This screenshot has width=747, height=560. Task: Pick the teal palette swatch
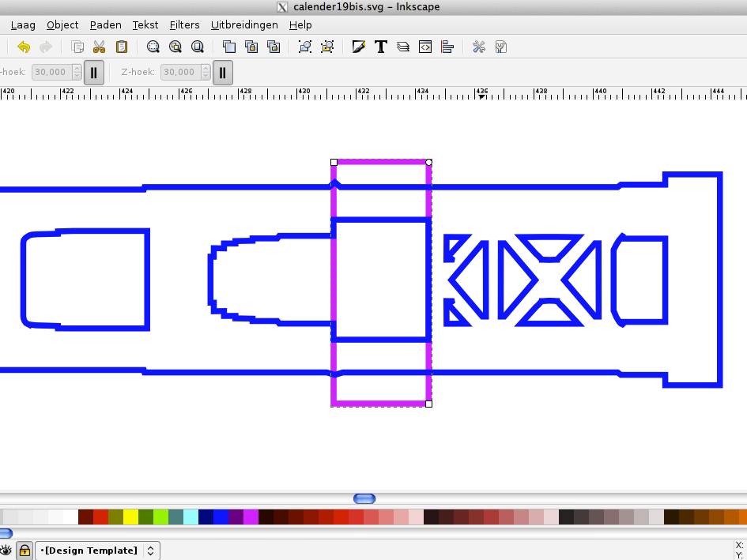coord(175,517)
